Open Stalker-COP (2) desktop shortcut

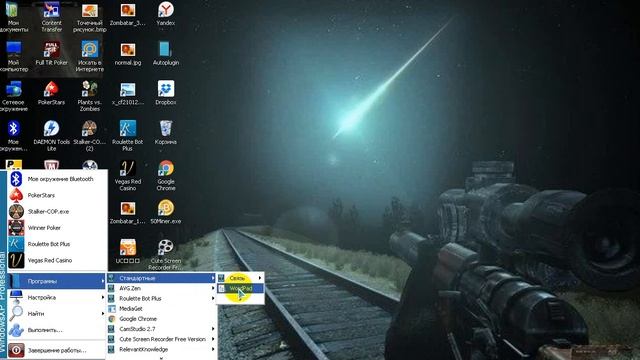pos(89,136)
